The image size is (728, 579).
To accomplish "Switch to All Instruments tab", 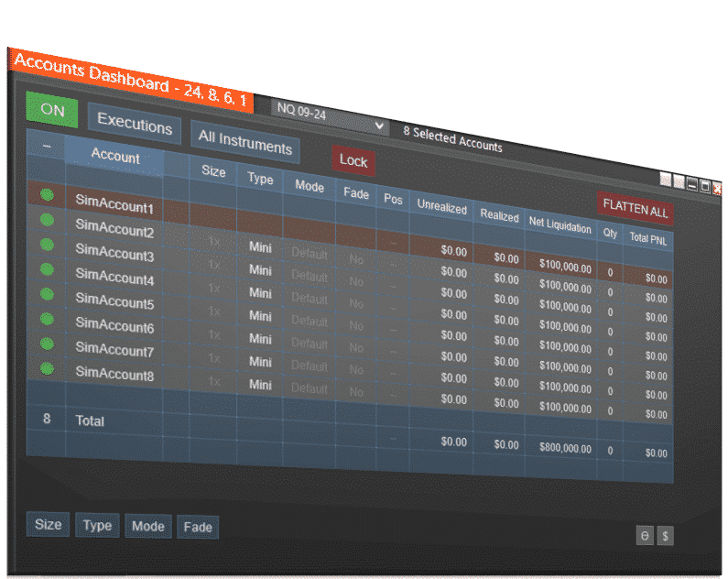I will [x=245, y=143].
